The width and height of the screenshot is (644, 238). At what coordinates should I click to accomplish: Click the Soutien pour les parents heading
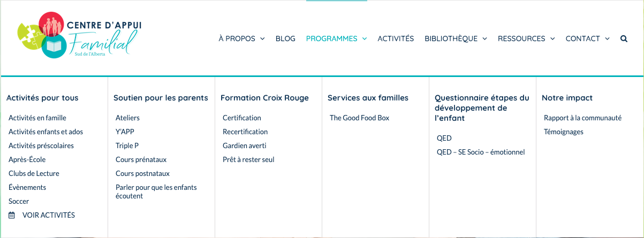point(161,98)
